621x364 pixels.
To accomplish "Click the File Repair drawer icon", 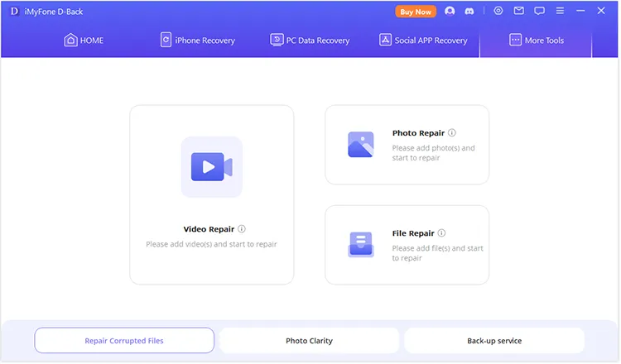I will (361, 245).
